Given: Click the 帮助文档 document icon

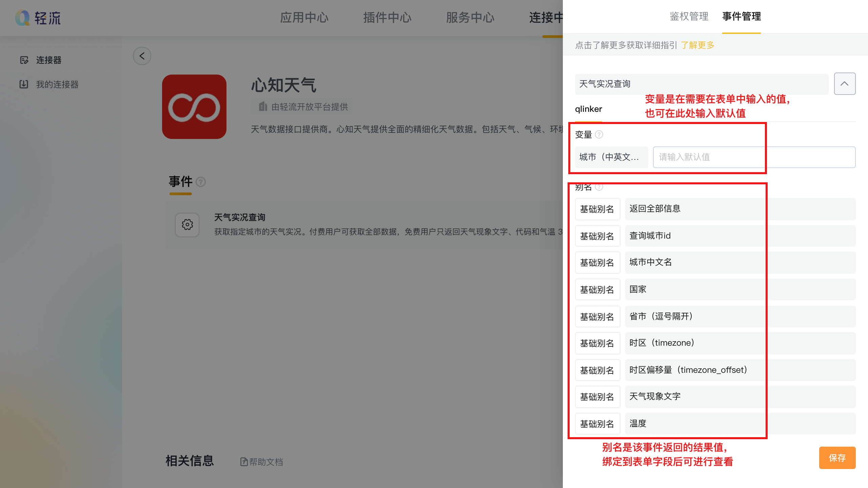Looking at the screenshot, I should 244,462.
